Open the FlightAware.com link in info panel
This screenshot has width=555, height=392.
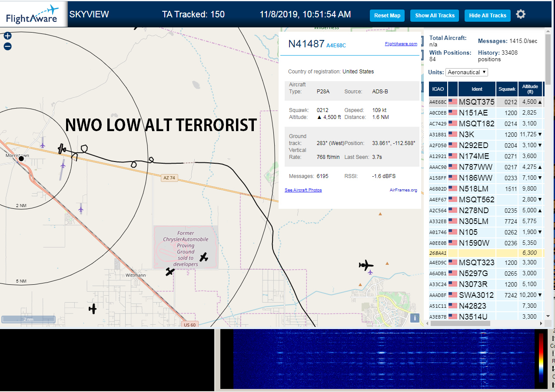click(x=401, y=44)
